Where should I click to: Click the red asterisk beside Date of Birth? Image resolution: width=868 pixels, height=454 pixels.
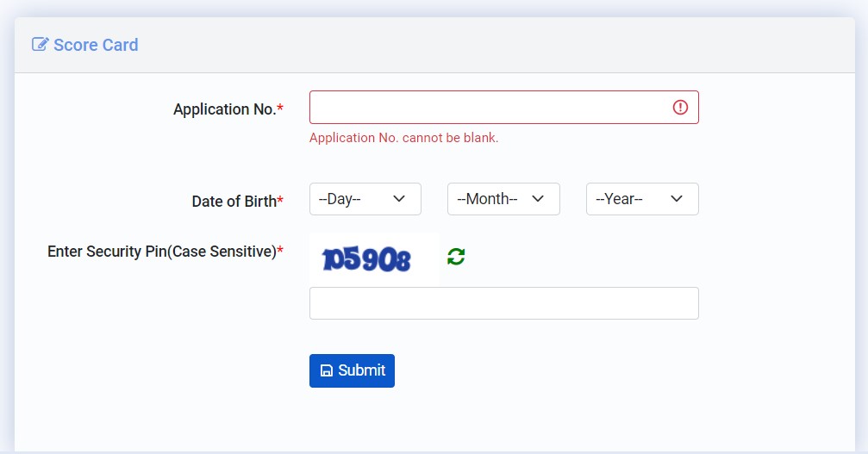click(280, 200)
